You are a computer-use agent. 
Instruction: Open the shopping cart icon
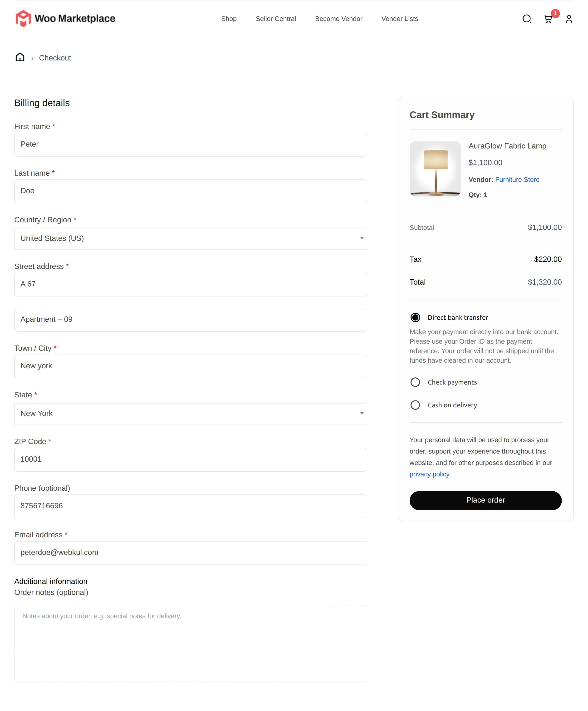[x=548, y=19]
